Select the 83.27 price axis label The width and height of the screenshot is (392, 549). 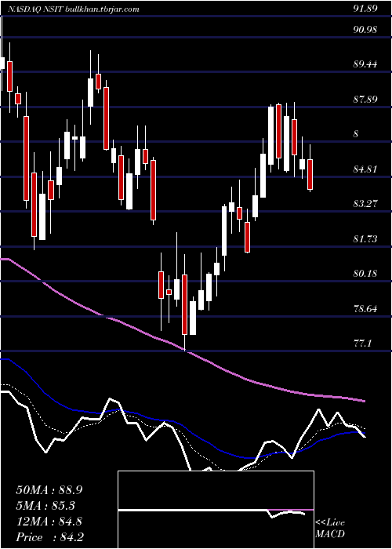(365, 203)
